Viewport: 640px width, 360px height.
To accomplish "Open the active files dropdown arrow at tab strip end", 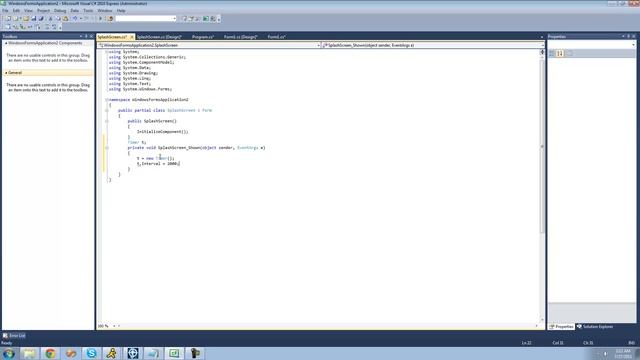I will [542, 37].
